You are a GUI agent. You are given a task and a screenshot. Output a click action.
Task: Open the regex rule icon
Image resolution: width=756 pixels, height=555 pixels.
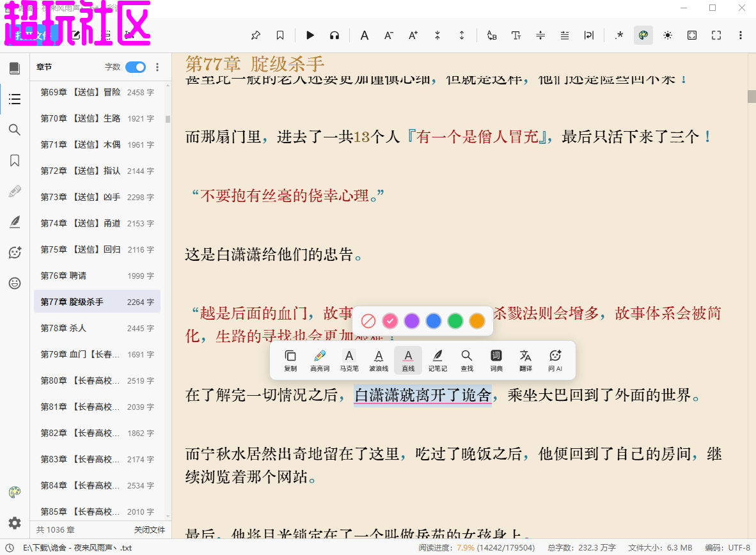point(619,35)
